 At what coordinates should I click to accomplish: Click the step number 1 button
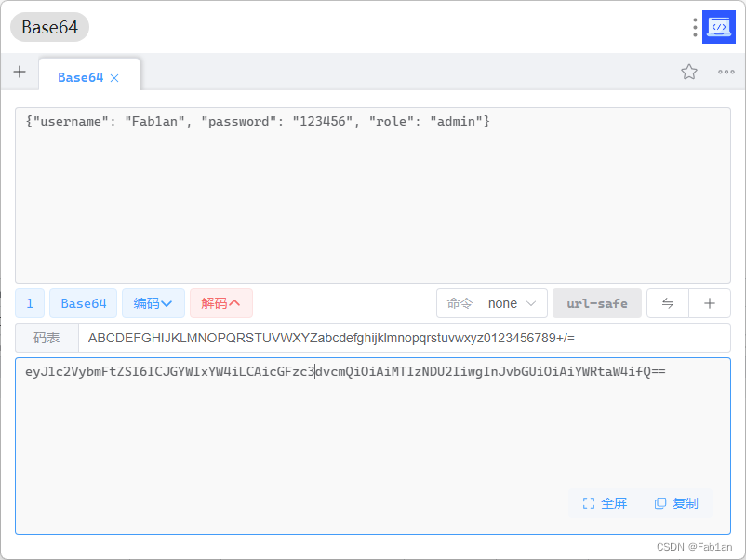(30, 303)
